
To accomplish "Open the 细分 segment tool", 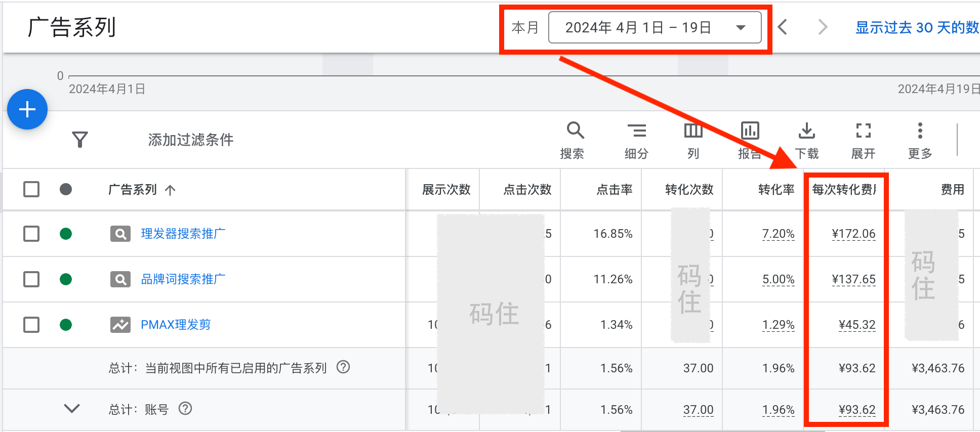I will pyautogui.click(x=636, y=139).
